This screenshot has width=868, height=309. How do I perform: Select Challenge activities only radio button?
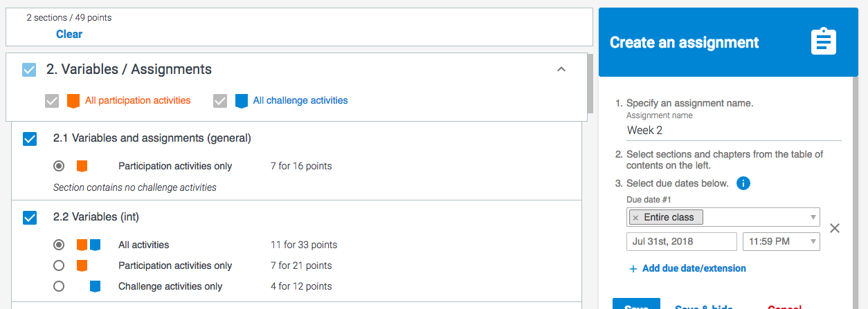coord(59,286)
